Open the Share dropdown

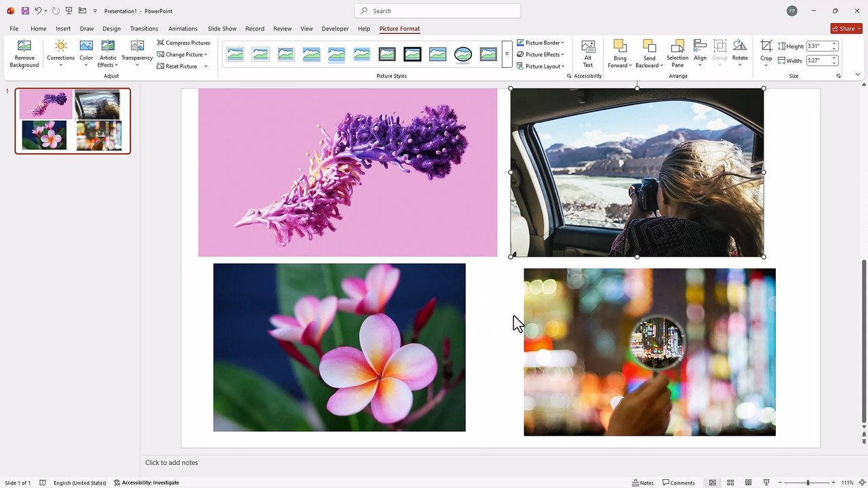[x=846, y=28]
